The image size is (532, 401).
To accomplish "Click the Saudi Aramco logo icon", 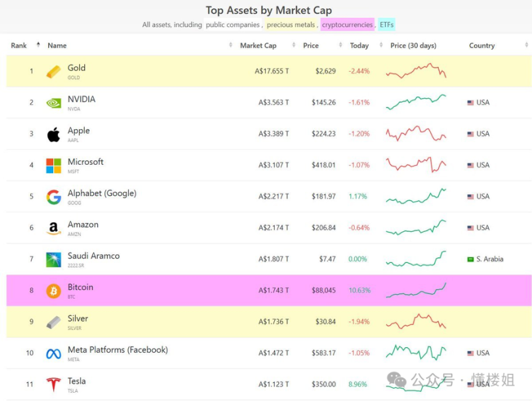I will (54, 260).
